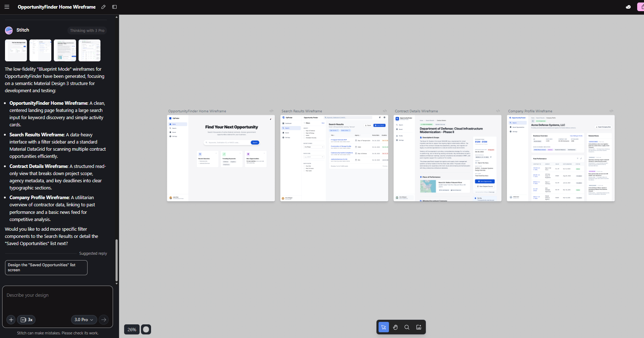Toggle the theme circle next to zoom level
This screenshot has height=338, width=644.
tap(146, 329)
